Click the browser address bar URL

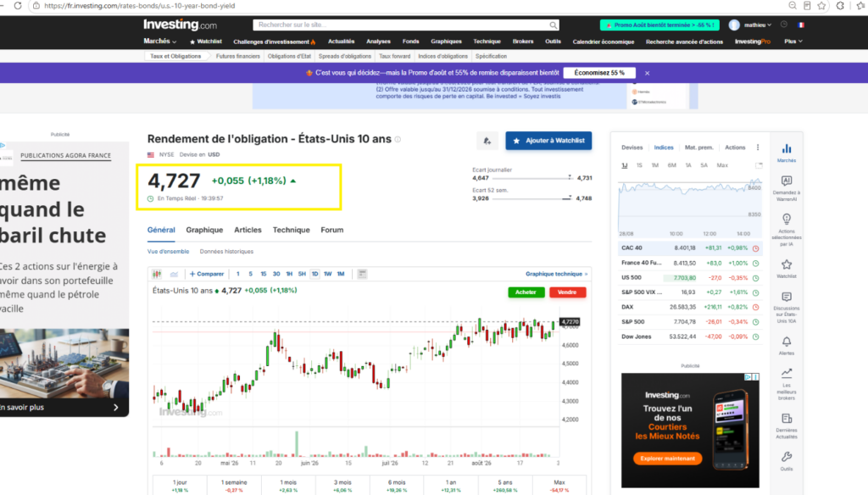click(x=140, y=6)
